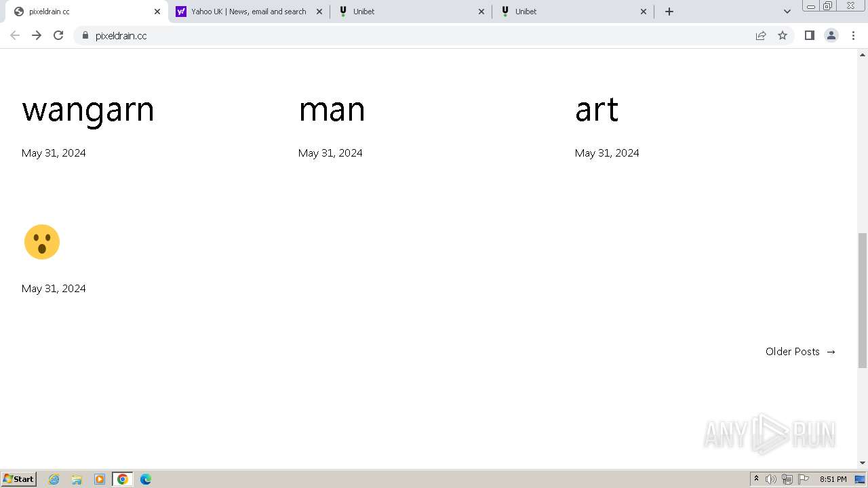Add a new tab with the plus button
This screenshot has height=488, width=868.
(x=669, y=12)
